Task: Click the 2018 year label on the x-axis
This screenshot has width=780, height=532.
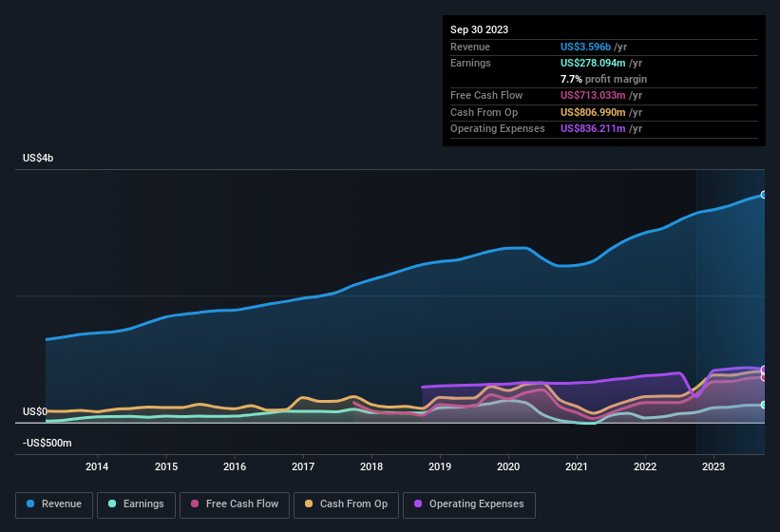Action: tap(371, 466)
